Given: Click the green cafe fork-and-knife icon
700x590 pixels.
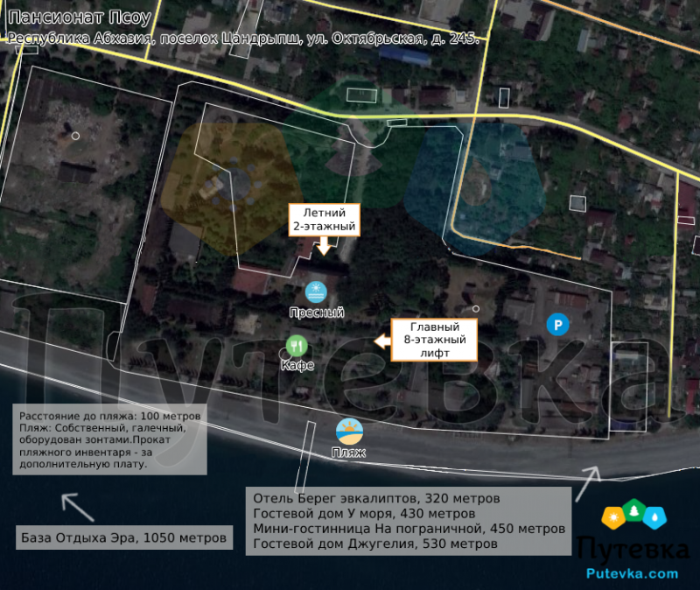Looking at the screenshot, I should coord(297,345).
